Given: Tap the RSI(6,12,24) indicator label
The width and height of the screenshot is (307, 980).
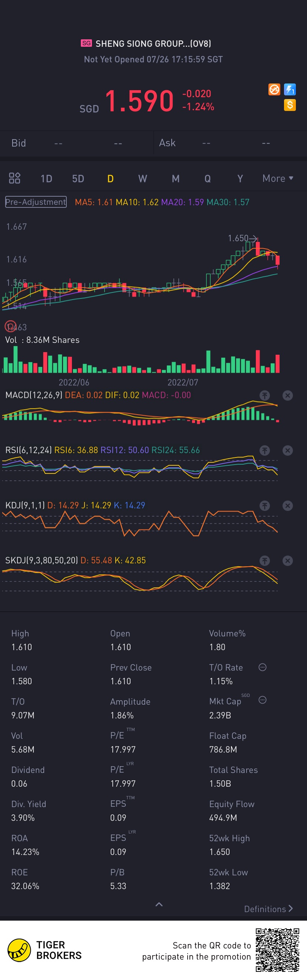Looking at the screenshot, I should tap(29, 450).
